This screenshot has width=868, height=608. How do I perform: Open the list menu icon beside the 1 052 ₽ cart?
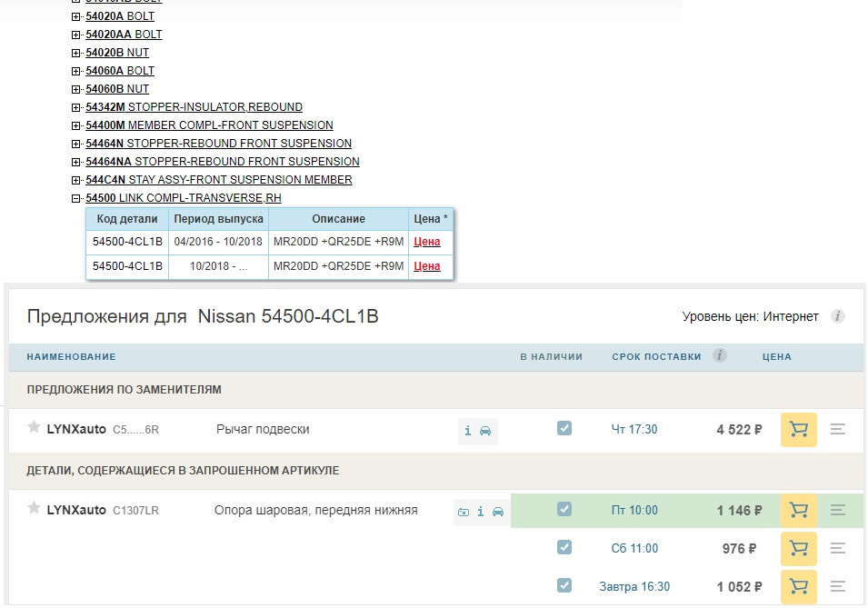(837, 587)
